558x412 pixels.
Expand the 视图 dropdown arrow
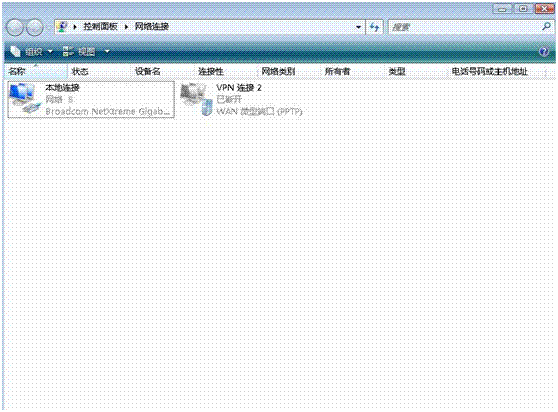pyautogui.click(x=107, y=52)
